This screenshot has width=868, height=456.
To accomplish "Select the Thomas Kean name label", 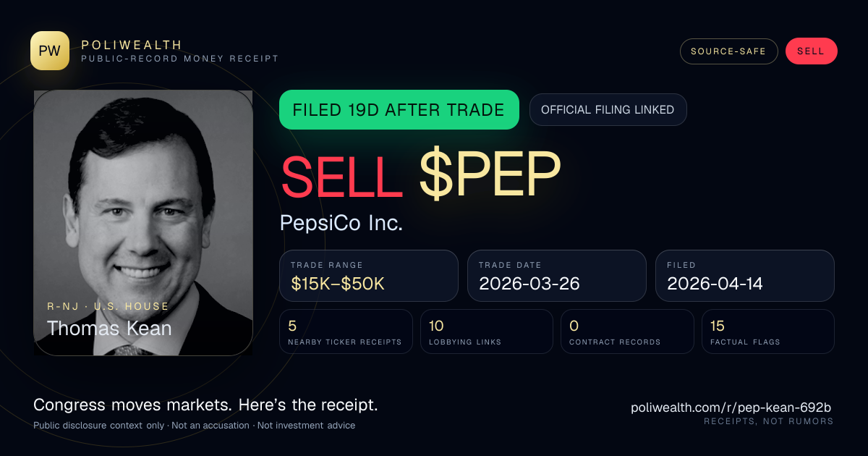I will (x=109, y=329).
